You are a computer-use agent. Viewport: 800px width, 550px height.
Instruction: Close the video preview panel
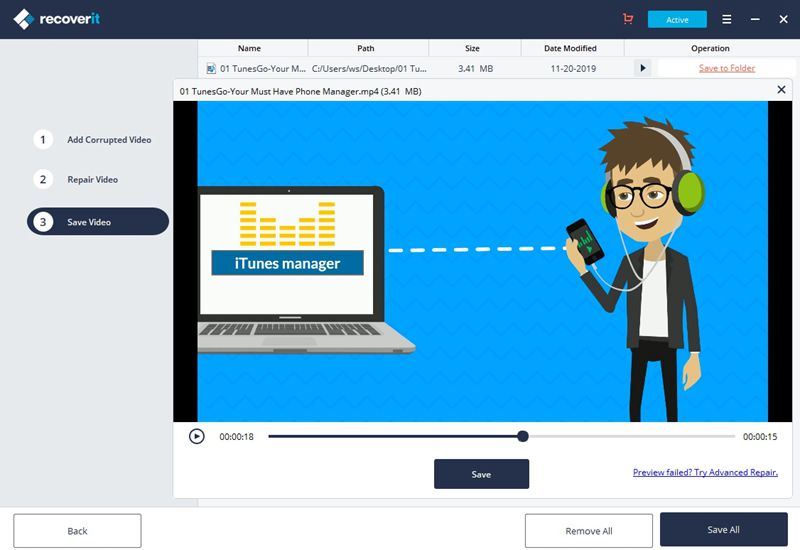pos(781,90)
